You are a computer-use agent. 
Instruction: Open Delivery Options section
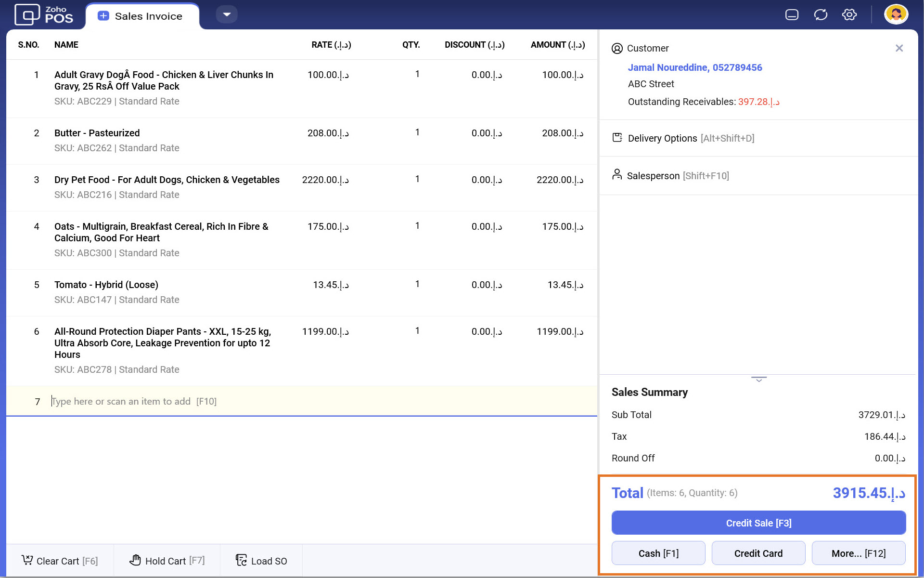tap(662, 138)
